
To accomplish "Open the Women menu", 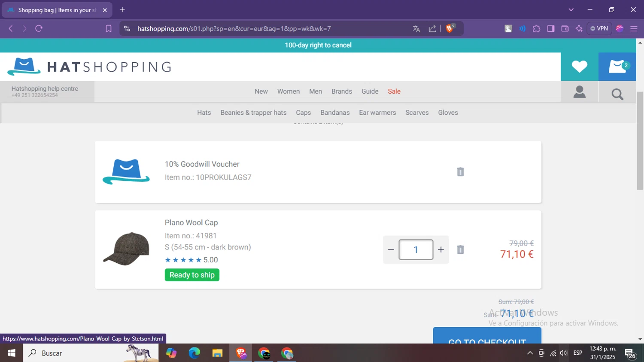I will click(289, 91).
